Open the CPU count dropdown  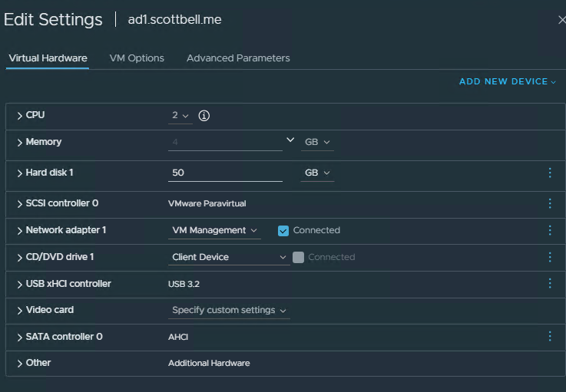coord(180,116)
